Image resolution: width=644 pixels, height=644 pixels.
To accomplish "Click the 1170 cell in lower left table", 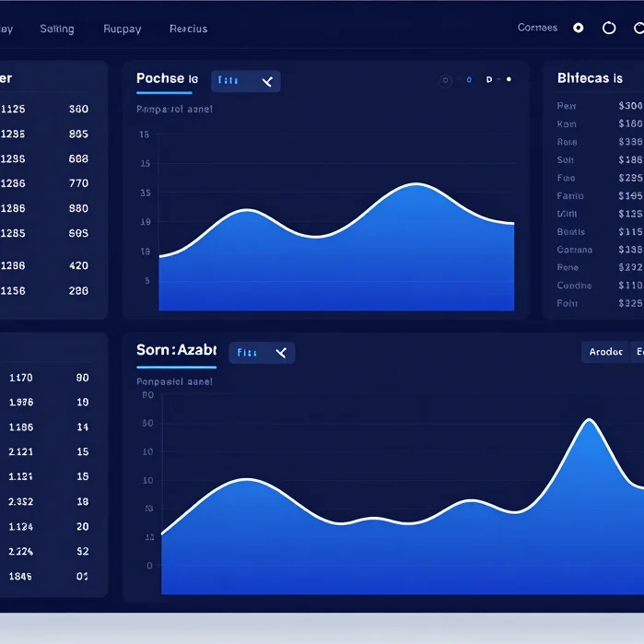I will click(x=20, y=378).
